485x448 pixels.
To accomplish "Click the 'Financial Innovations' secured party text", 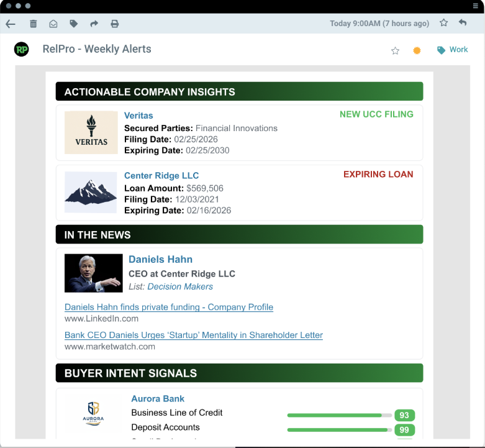I will (237, 128).
